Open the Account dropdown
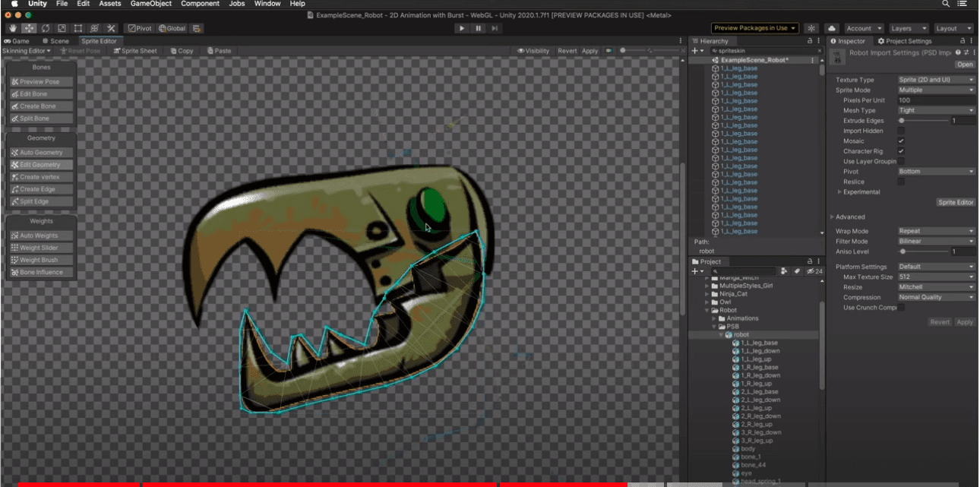 (863, 28)
